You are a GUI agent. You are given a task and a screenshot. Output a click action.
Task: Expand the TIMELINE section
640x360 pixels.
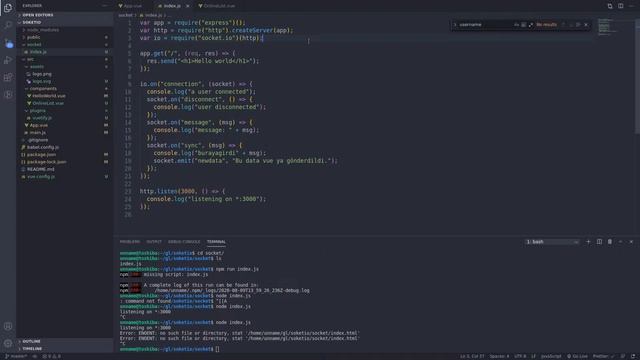tap(64, 349)
